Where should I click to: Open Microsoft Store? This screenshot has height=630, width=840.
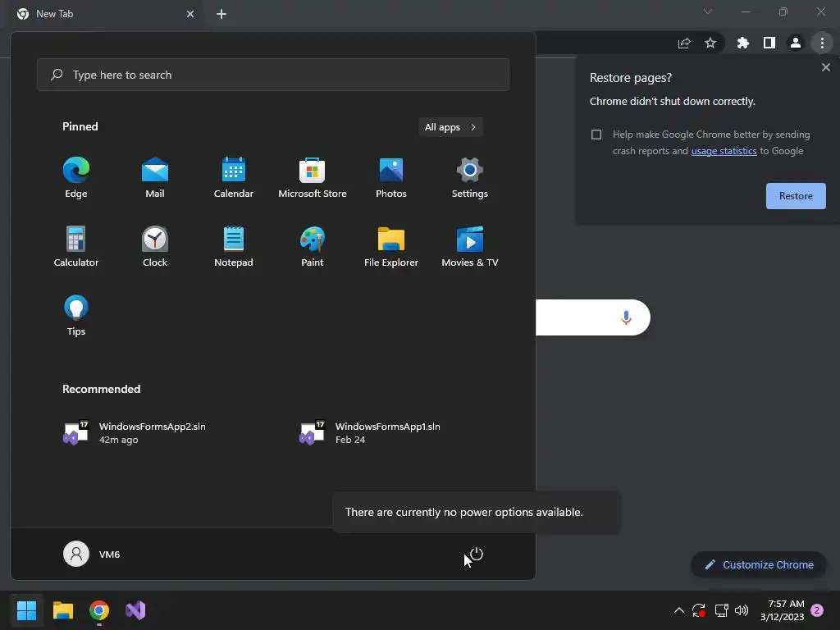click(x=313, y=178)
